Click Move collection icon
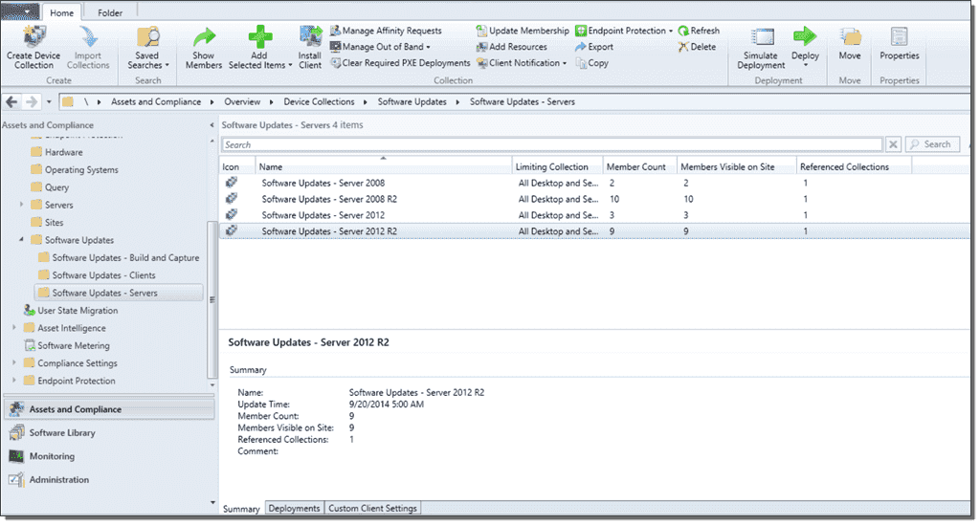This screenshot has width=980, height=525. (x=850, y=37)
